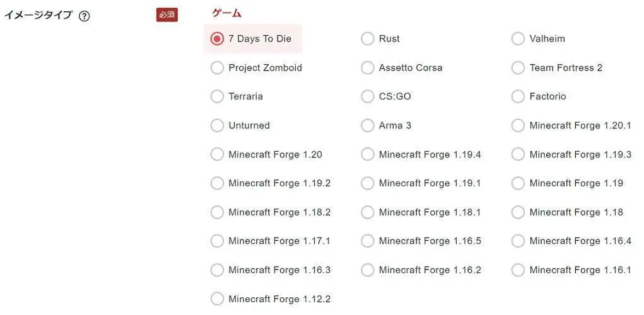Pick Minecraft Forge 1.19.2
Viewport: 644px width, 315px height.
point(217,183)
